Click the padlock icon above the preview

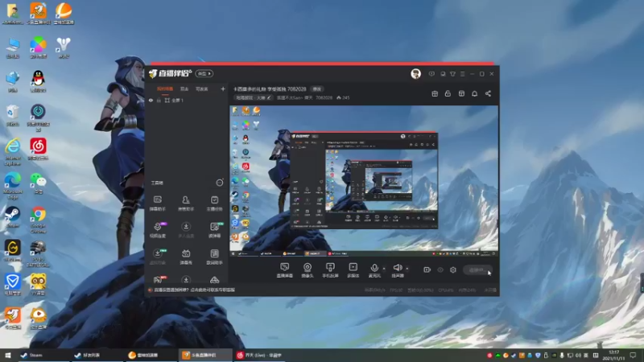448,93
